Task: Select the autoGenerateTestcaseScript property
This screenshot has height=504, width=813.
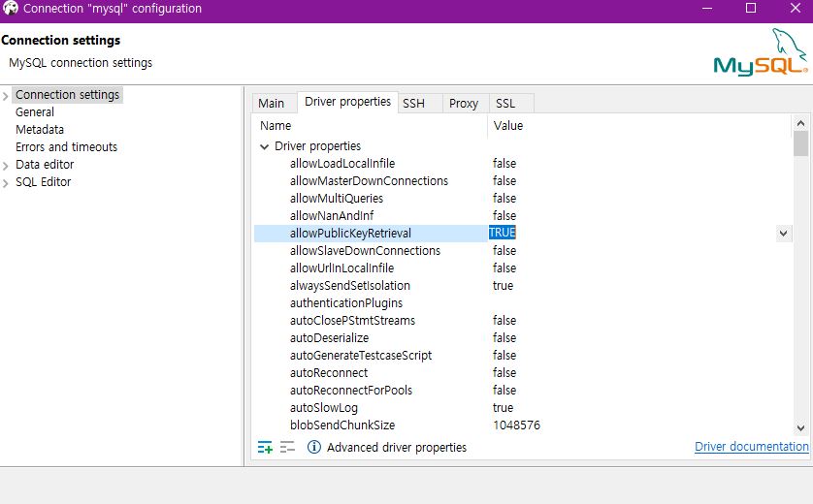Action: click(361, 356)
